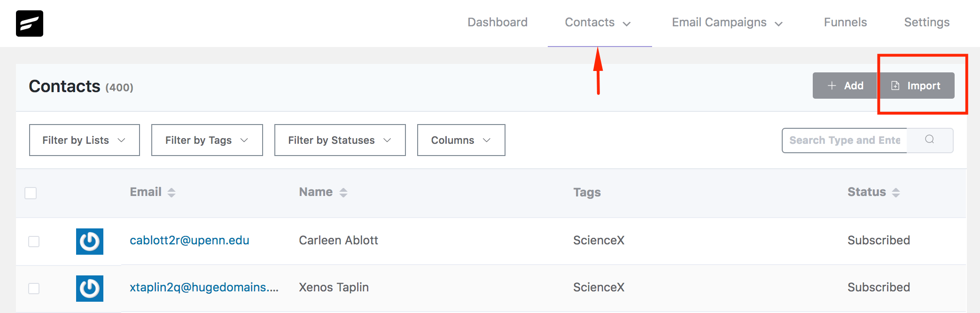The width and height of the screenshot is (980, 313).
Task: Toggle the select-all checkbox in the table header
Action: 31,193
